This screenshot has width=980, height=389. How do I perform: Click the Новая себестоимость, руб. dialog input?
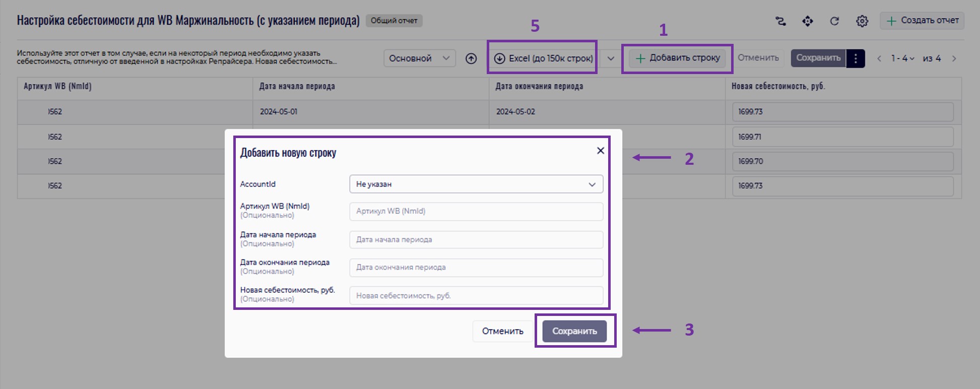[476, 296]
